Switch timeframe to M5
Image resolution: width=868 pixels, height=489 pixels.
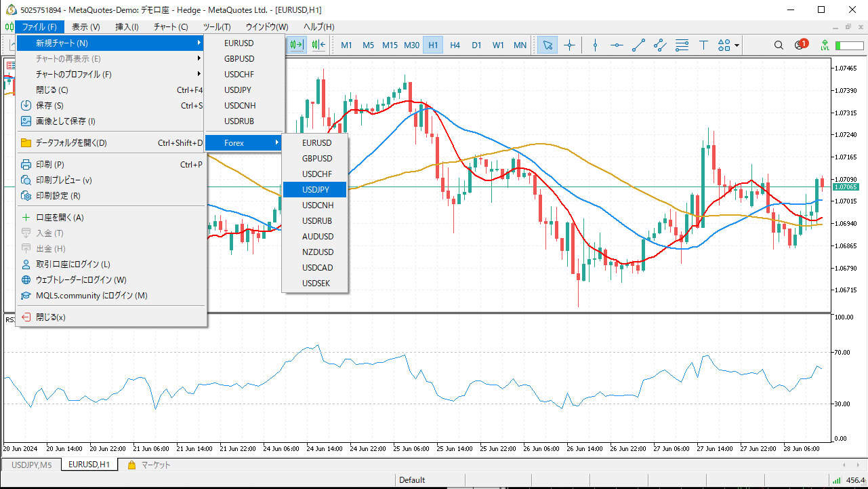(x=368, y=45)
